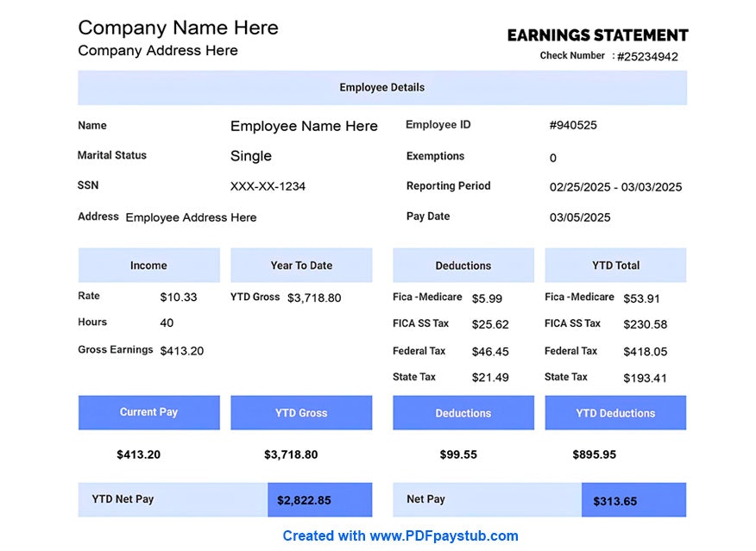Image resolution: width=756 pixels, height=551 pixels.
Task: Click the Employee Details header bar
Action: [x=381, y=87]
